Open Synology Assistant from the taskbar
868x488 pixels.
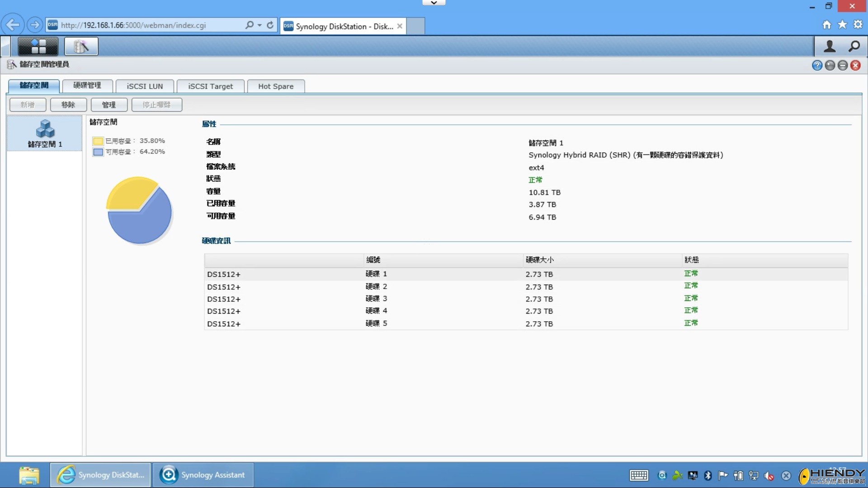(x=203, y=475)
